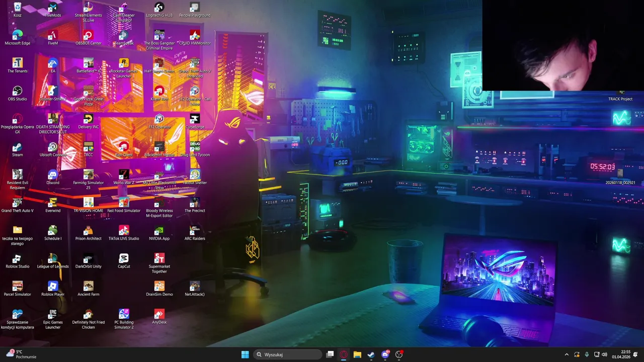Open People Playground shortcut
Screen dimensions: 644x362
[x=195, y=10]
